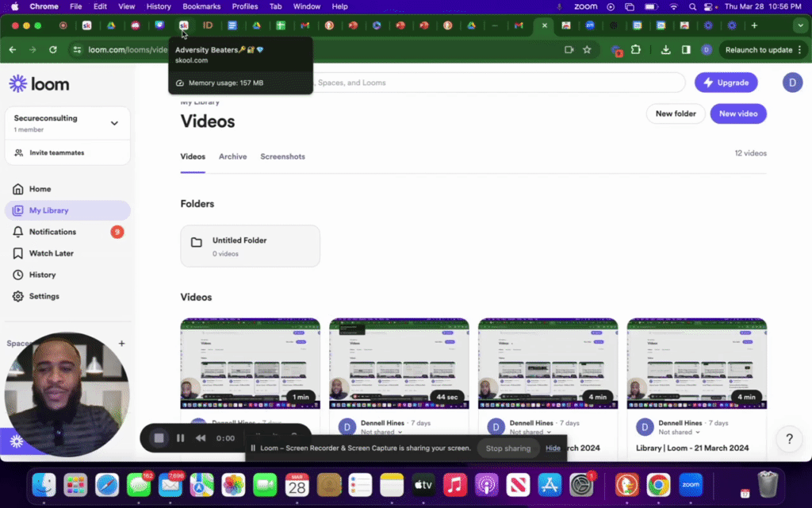Click the Hide link in sharing bar
This screenshot has width=812, height=508.
(x=553, y=448)
